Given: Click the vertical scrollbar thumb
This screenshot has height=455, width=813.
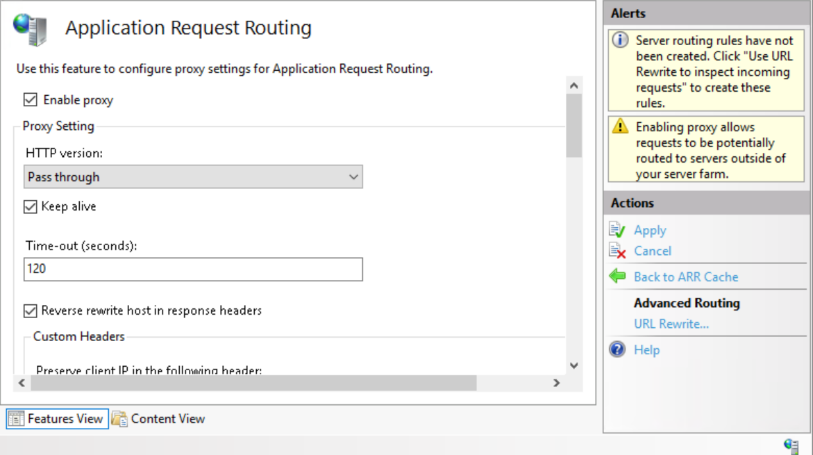Looking at the screenshot, I should pos(573,125).
